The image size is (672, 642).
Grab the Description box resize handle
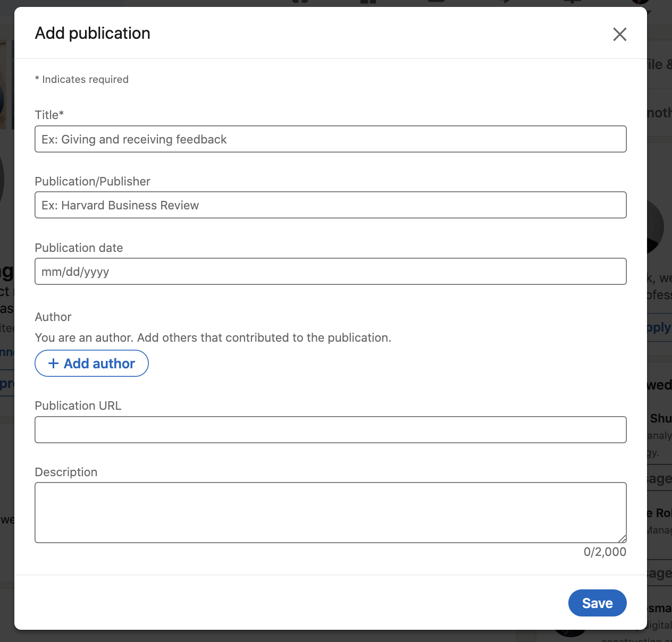(x=622, y=538)
